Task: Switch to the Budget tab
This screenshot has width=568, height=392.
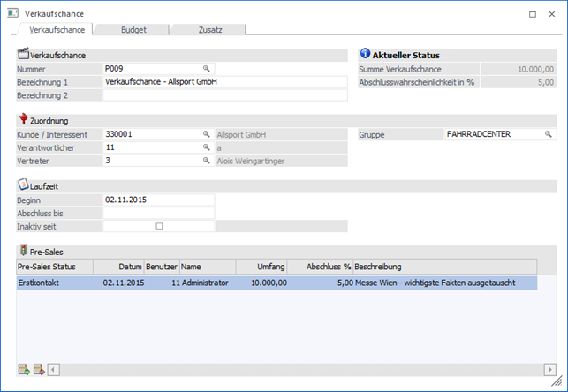Action: click(133, 30)
